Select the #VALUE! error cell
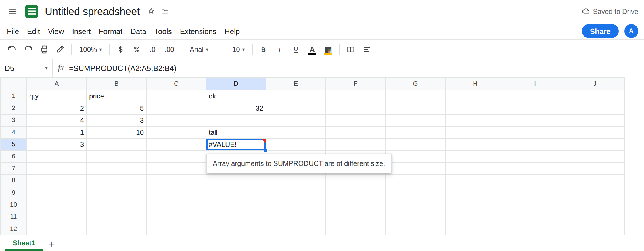Viewport: 644px width, 251px height. (236, 144)
